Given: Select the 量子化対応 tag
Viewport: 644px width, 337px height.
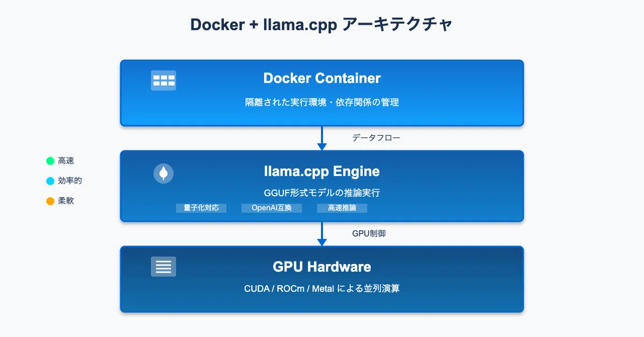Looking at the screenshot, I should coord(201,208).
